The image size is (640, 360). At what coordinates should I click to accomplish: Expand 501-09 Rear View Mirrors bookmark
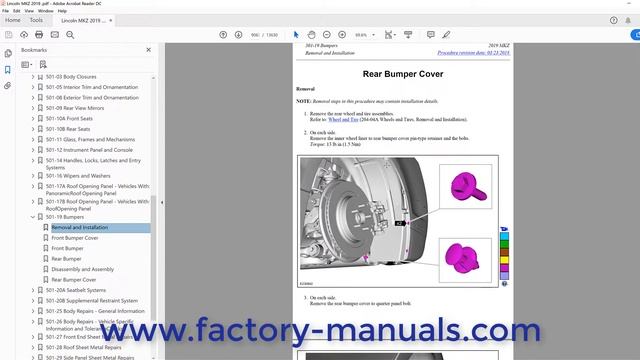33,108
